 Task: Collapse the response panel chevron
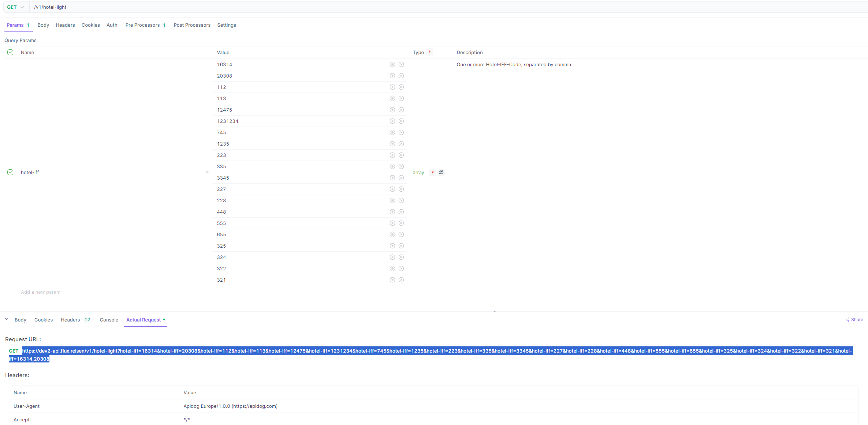point(6,319)
